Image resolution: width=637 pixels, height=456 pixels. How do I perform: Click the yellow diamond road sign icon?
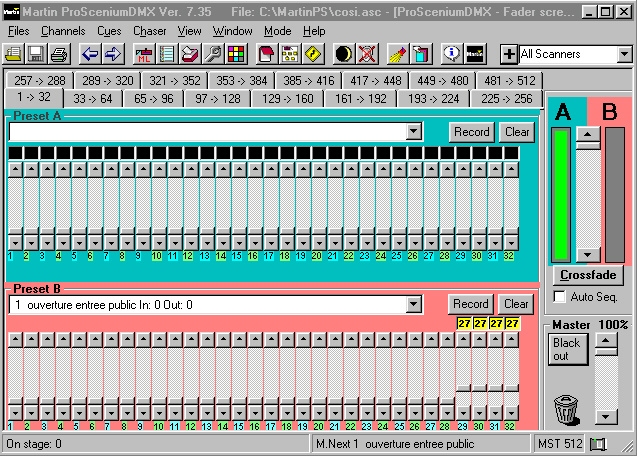point(313,54)
